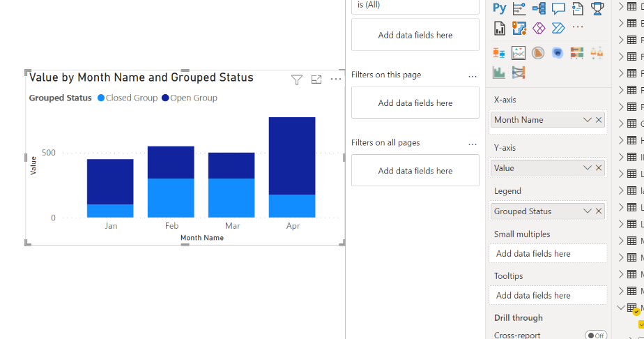Collapse the expanded checked table
Screen dimensions: 644x339
click(621, 308)
